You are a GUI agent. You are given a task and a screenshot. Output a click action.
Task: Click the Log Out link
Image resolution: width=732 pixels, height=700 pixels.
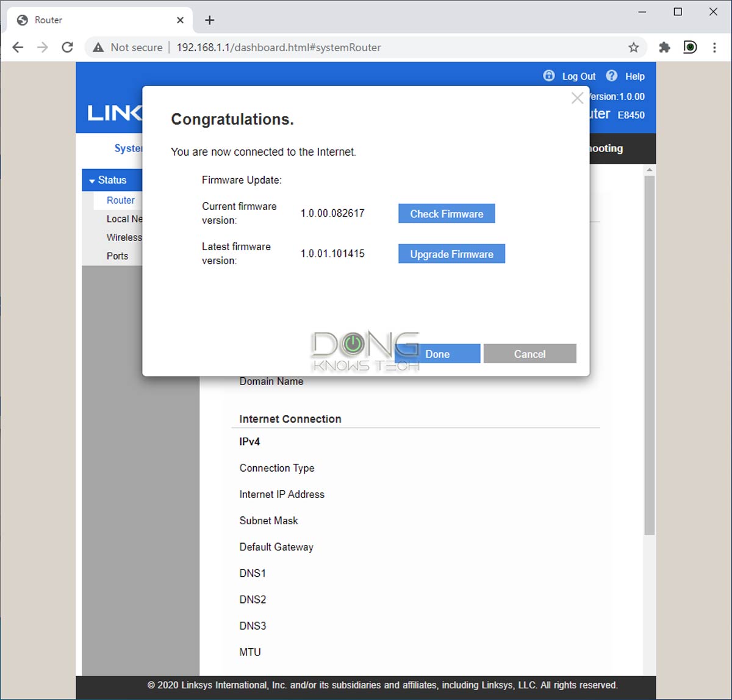[x=579, y=76]
